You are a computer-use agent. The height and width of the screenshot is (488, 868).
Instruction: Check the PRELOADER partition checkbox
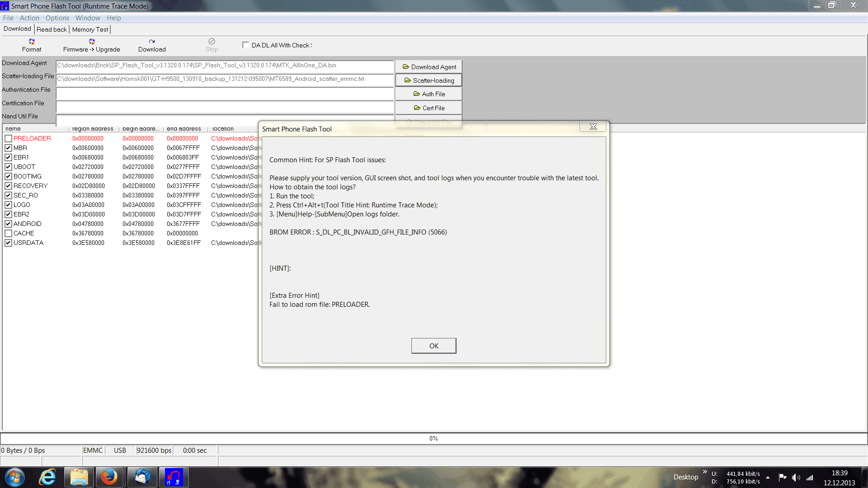[8, 139]
